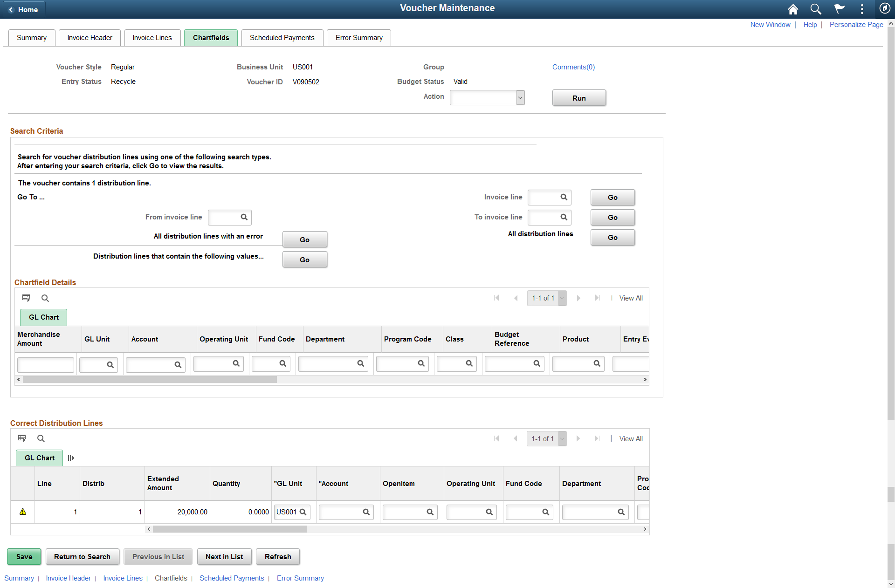
Task: Expand the Action field dropdown arrow
Action: pos(519,98)
